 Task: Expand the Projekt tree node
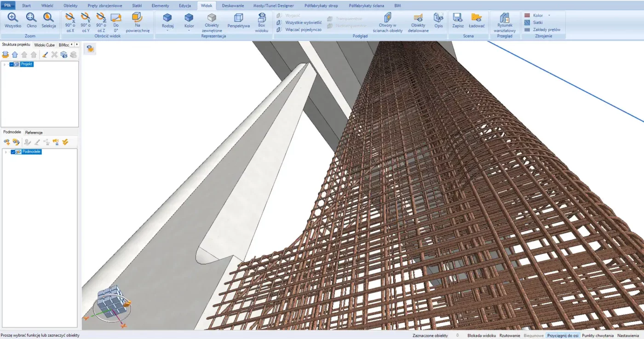5,64
